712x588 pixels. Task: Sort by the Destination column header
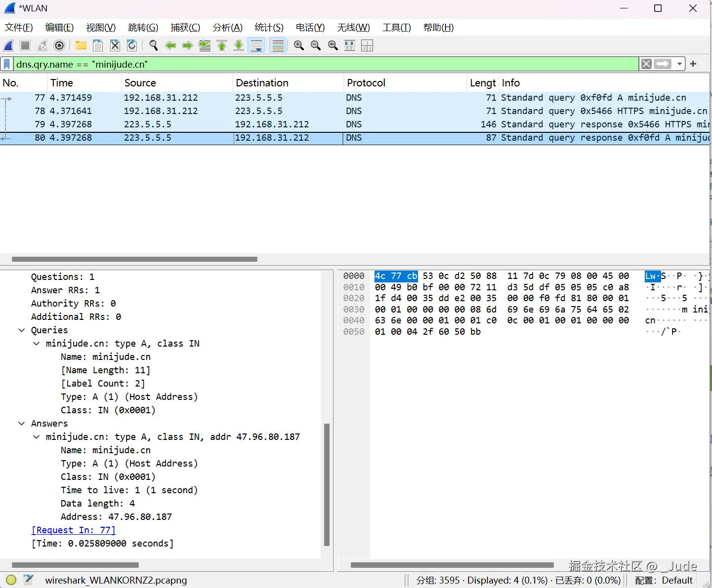pyautogui.click(x=288, y=83)
